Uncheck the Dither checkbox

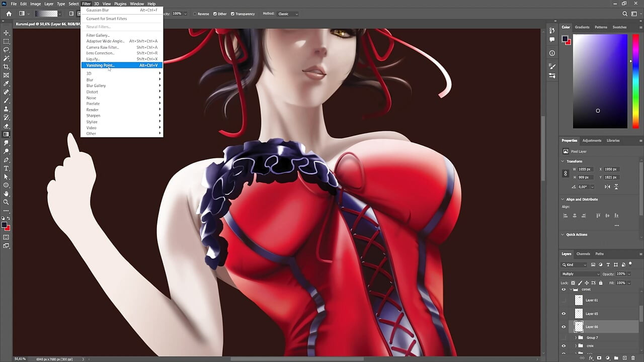215,14
